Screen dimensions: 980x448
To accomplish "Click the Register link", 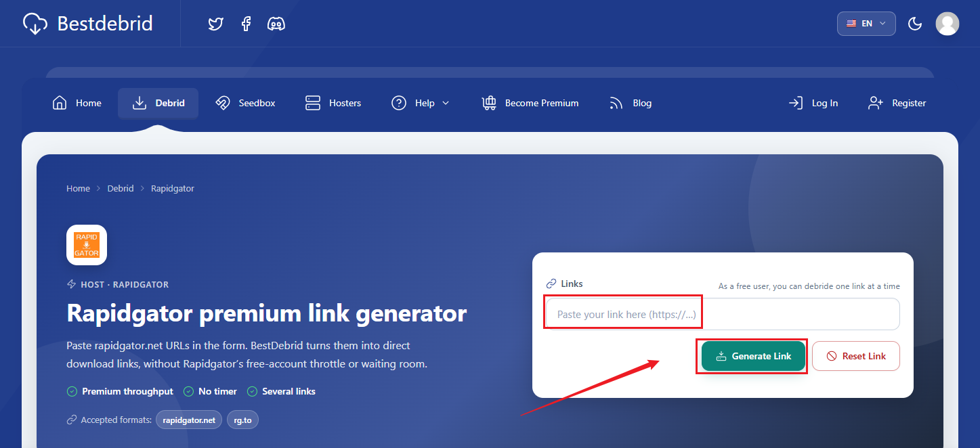I will (x=897, y=103).
